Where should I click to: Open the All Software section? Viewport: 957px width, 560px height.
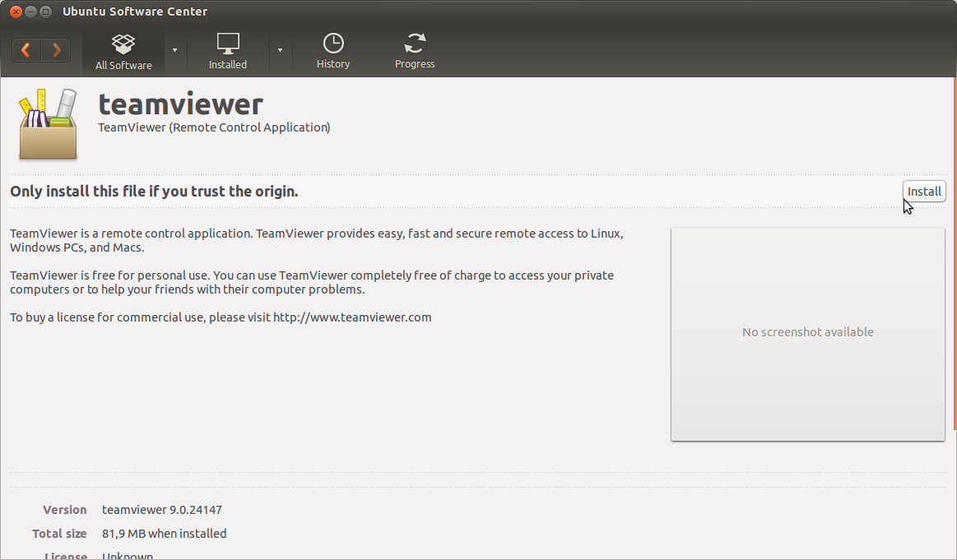click(123, 51)
